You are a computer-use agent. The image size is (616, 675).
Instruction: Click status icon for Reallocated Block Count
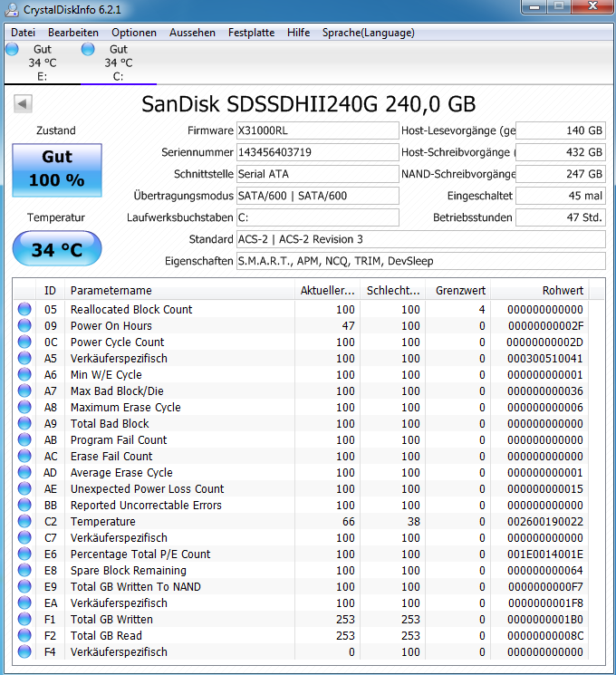24,309
